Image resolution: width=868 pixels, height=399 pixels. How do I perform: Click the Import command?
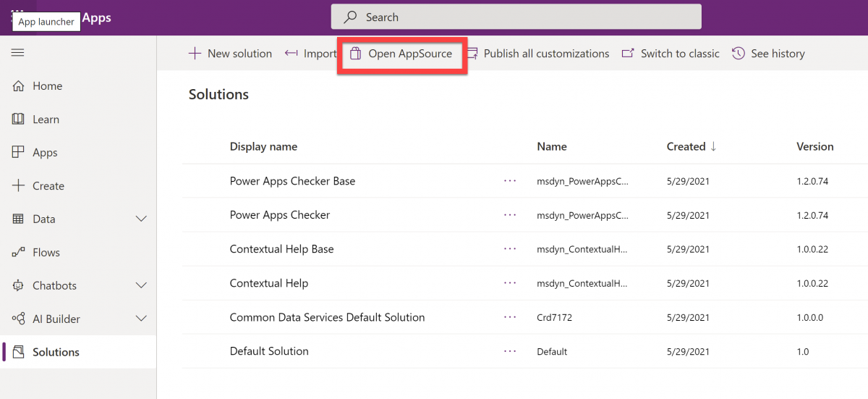pos(310,54)
